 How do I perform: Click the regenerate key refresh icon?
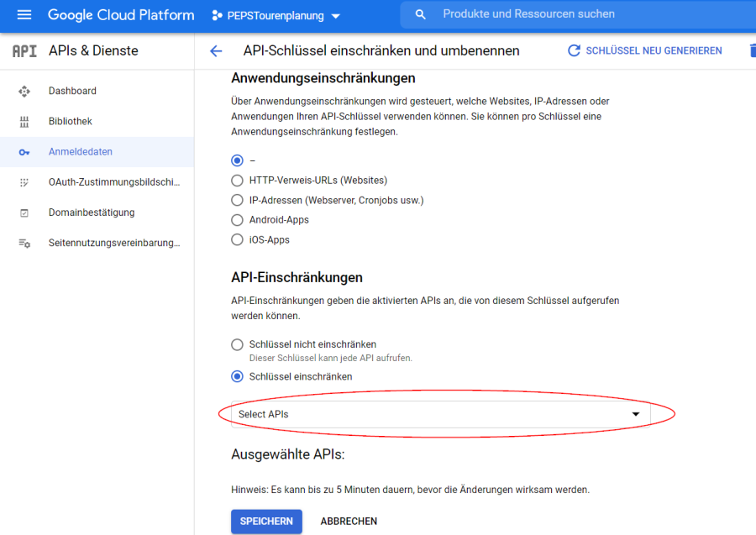point(575,51)
